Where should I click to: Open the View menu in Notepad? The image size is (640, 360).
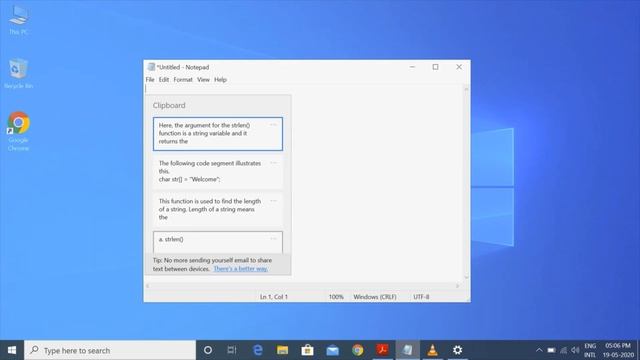tap(203, 80)
